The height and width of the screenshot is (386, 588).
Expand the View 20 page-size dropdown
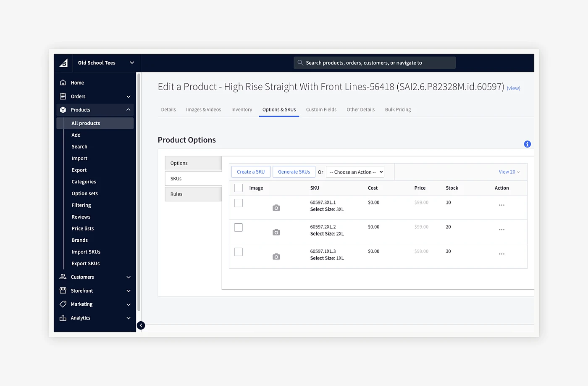pyautogui.click(x=509, y=172)
